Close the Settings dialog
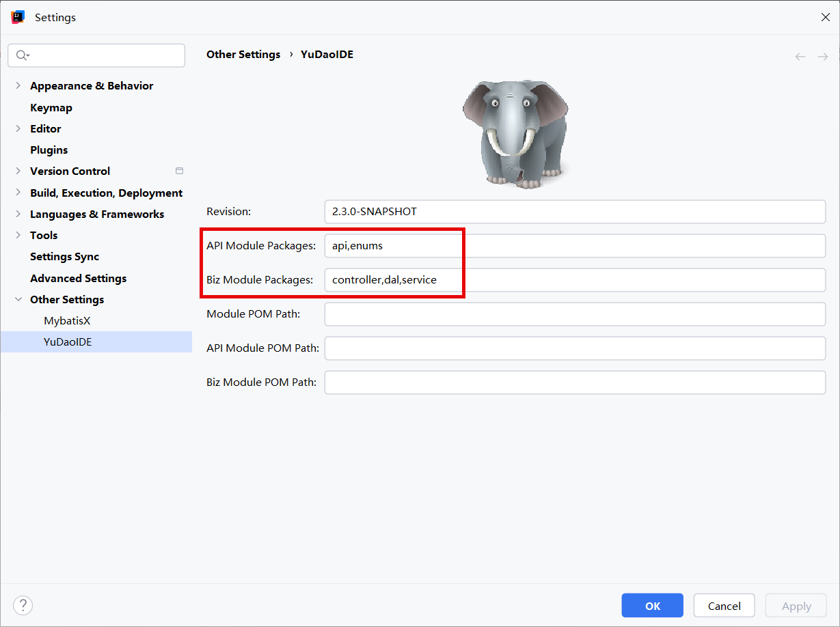840x627 pixels. pyautogui.click(x=826, y=17)
